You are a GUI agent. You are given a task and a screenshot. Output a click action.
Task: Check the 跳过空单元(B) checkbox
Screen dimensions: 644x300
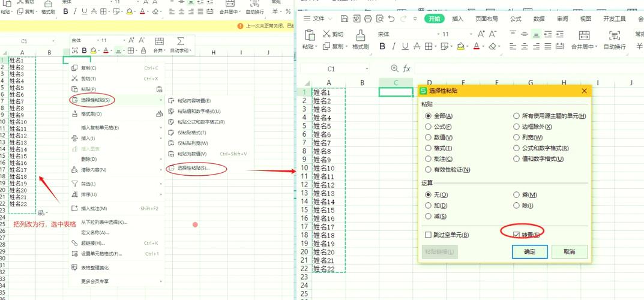click(429, 235)
